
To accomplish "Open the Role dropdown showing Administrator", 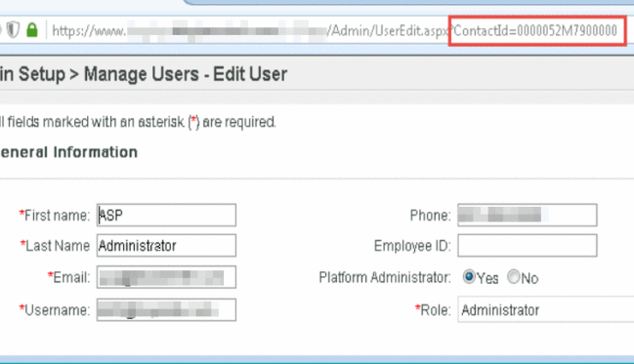I will tap(546, 309).
